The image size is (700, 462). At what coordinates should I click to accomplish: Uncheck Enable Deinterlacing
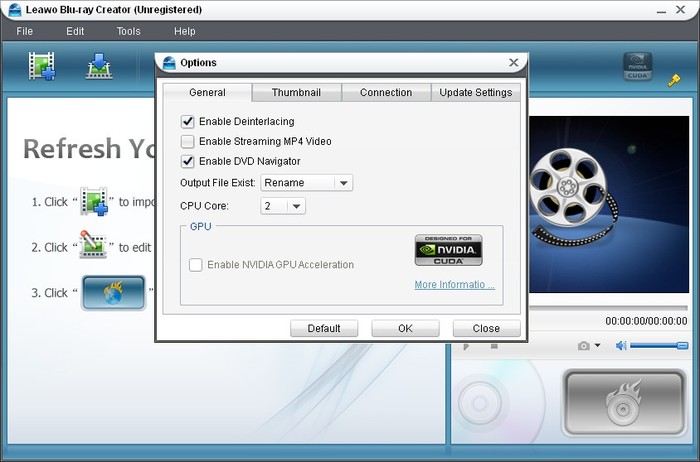coord(188,121)
